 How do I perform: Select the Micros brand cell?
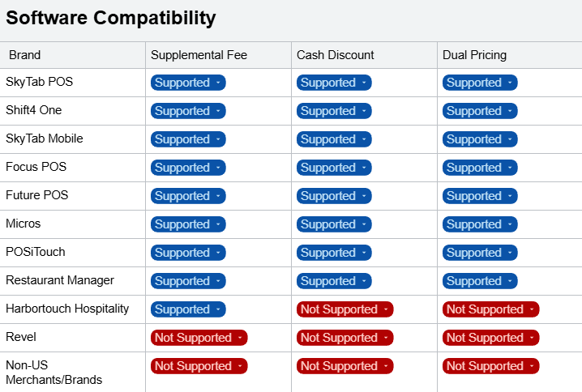click(x=24, y=224)
